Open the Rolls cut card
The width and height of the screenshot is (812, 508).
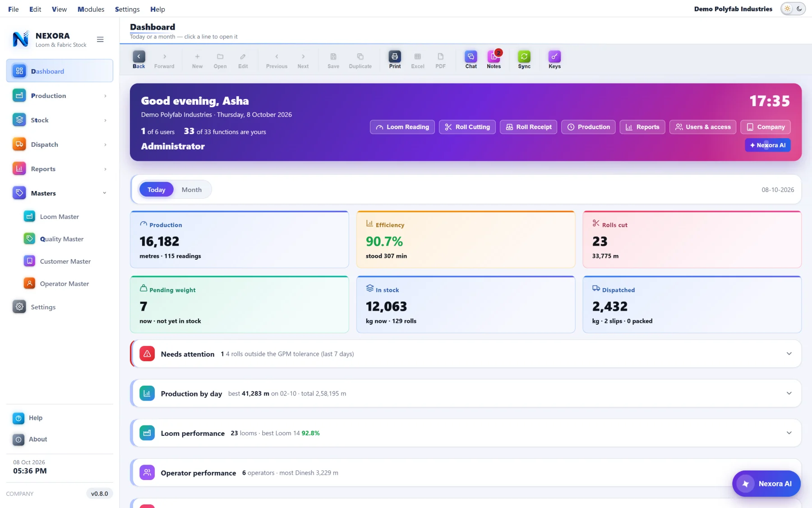point(692,239)
